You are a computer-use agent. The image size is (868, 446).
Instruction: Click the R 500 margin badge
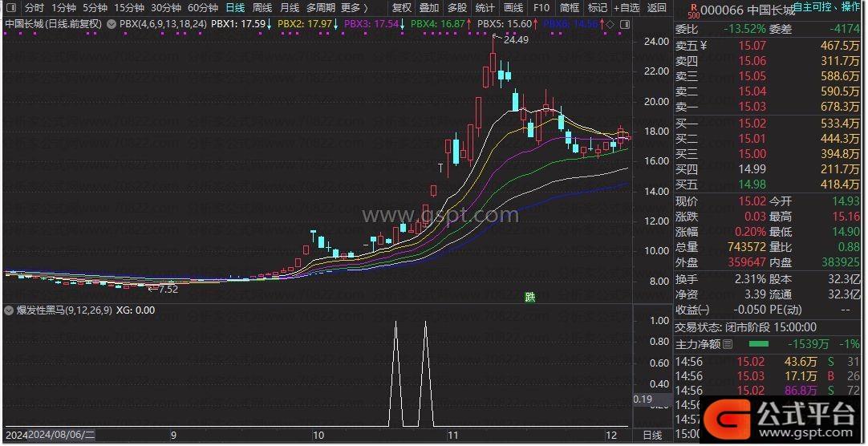693,10
